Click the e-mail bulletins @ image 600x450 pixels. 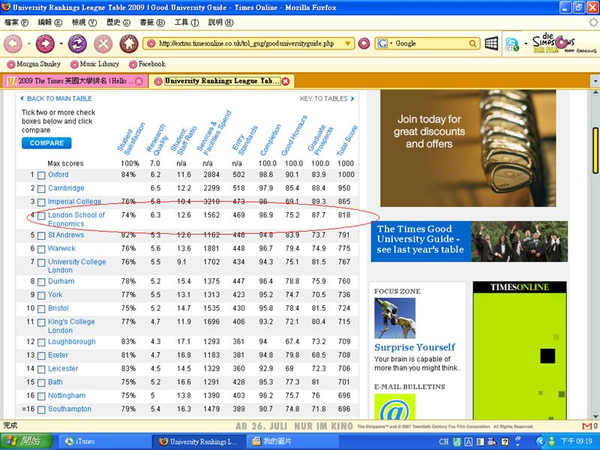395,407
